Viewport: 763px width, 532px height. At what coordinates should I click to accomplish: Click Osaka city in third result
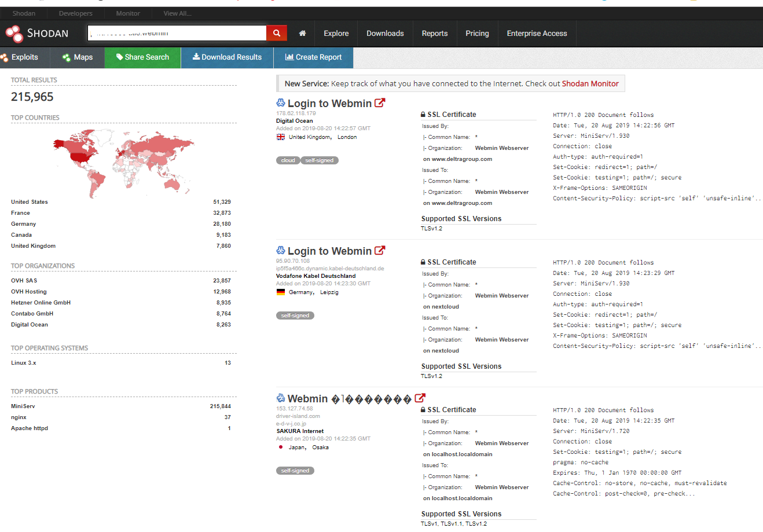[x=321, y=447]
